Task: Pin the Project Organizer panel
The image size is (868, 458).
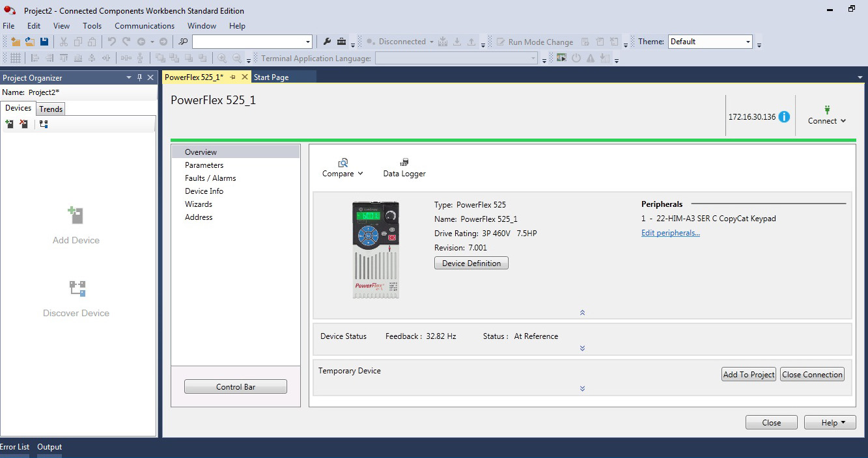Action: (x=139, y=77)
